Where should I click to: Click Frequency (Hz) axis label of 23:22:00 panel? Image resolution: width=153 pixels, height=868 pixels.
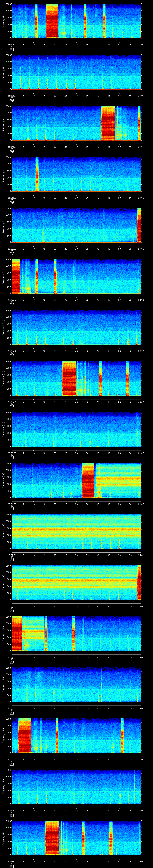(3, 21)
